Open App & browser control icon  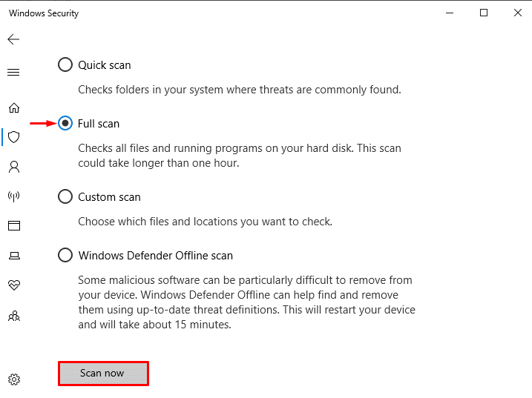pyautogui.click(x=13, y=225)
